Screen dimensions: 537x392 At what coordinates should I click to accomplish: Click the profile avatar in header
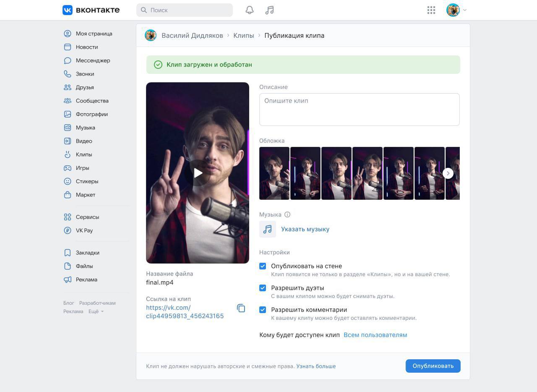(453, 10)
